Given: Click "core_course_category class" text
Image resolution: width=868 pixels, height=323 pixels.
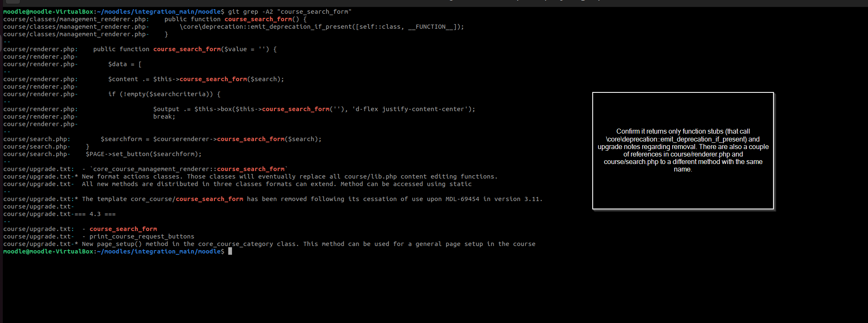Looking at the screenshot, I should click(x=247, y=244).
